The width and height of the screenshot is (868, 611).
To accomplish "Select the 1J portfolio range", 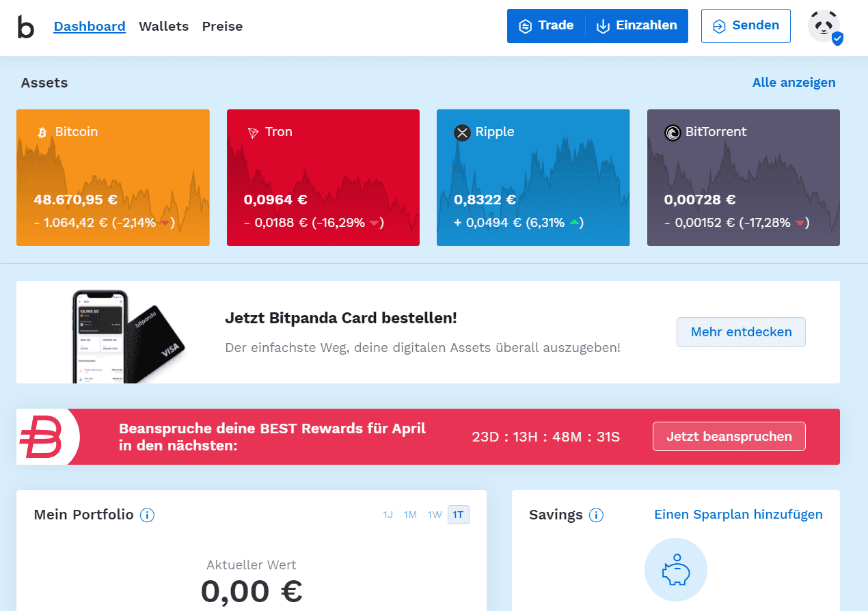I will [x=388, y=515].
